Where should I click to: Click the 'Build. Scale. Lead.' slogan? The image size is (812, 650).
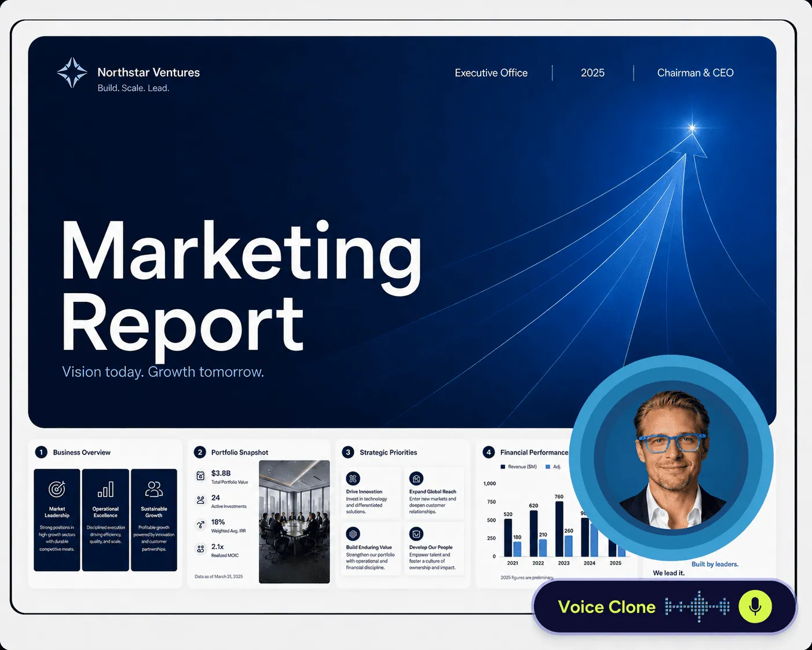(133, 88)
